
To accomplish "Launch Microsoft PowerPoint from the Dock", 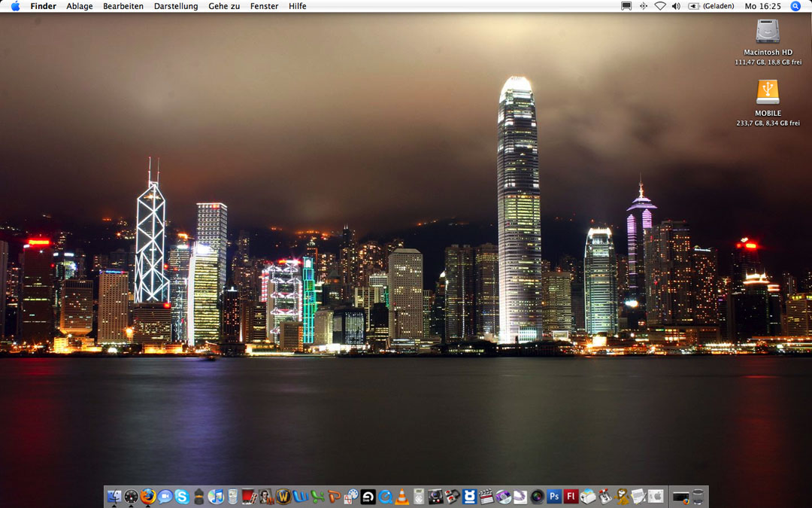I will point(334,497).
